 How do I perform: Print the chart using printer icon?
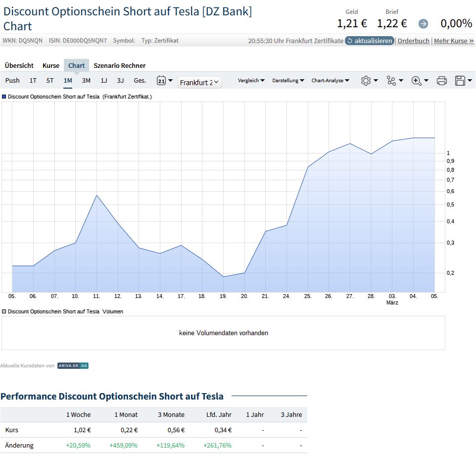coord(442,81)
